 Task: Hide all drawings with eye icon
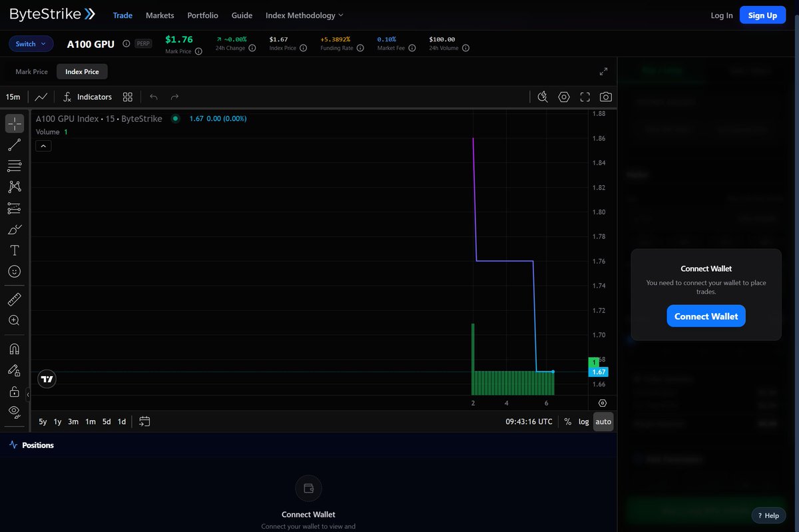14,412
